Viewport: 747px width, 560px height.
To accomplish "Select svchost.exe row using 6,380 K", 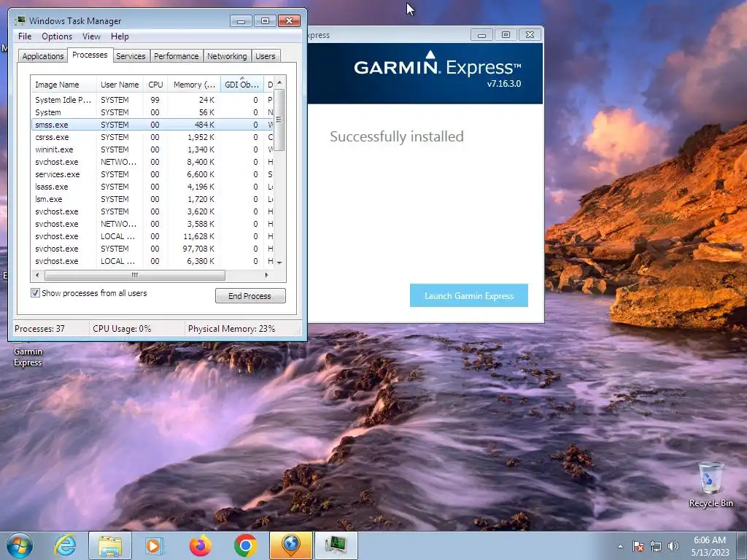I will 152,260.
